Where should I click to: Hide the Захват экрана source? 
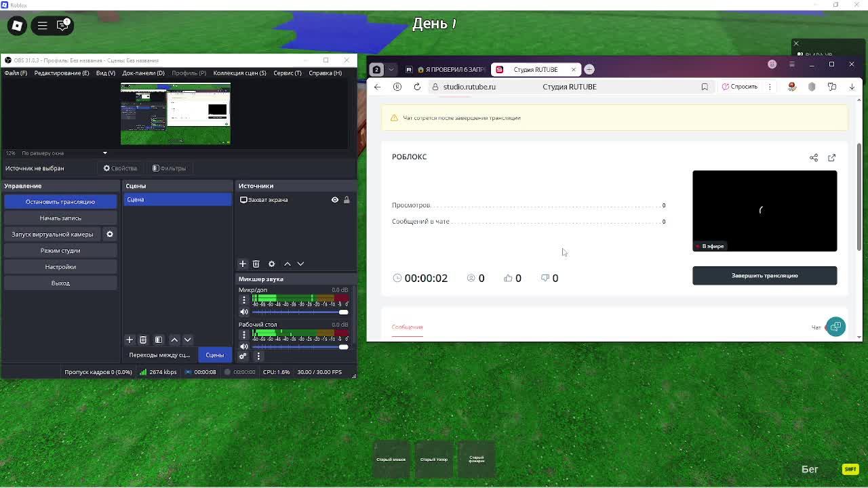click(335, 200)
